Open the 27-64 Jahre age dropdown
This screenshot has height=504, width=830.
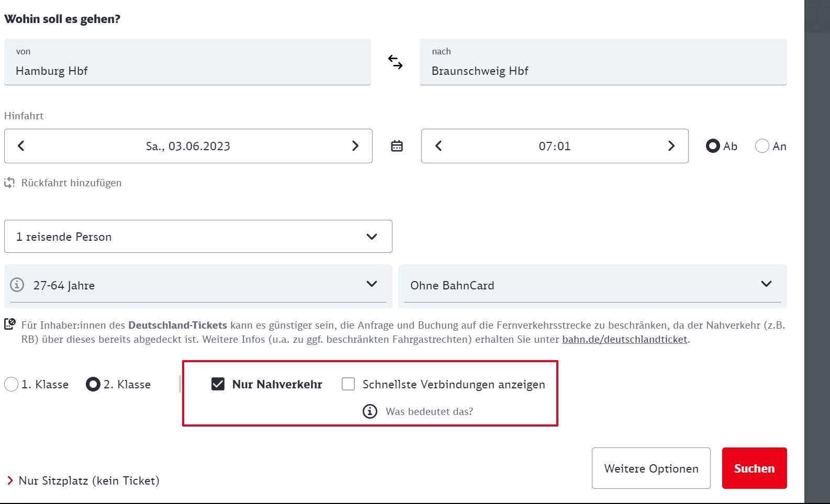coord(199,285)
